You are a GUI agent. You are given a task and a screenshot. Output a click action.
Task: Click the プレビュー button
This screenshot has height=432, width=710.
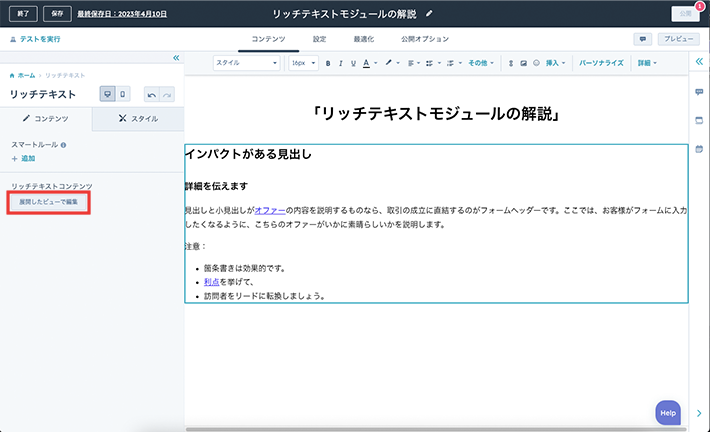pos(678,39)
